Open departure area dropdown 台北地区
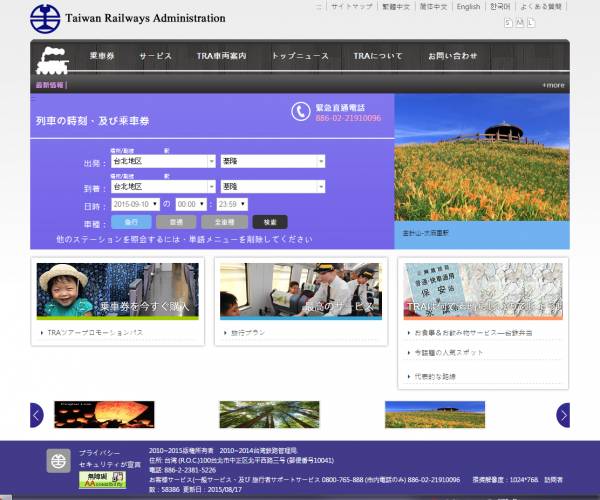The image size is (600, 500). tap(163, 161)
